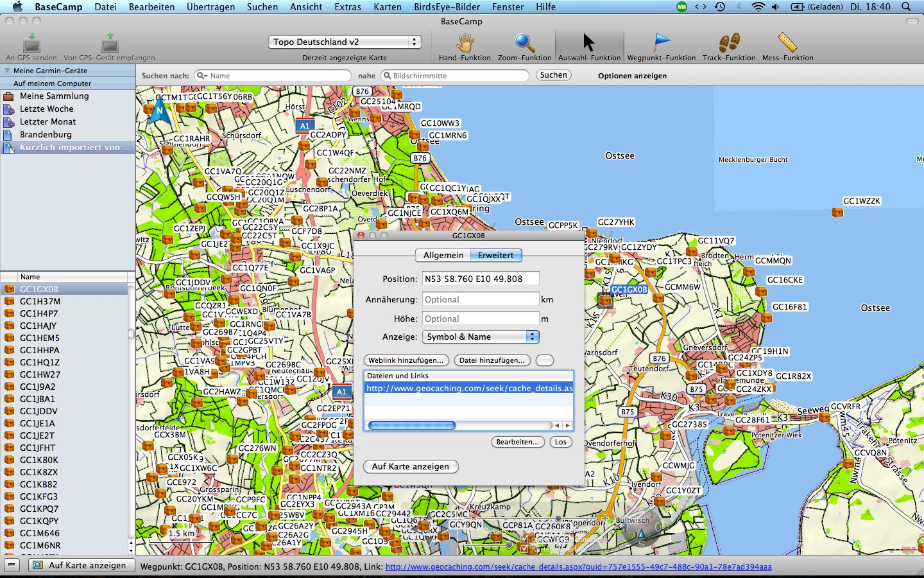The image size is (924, 578).
Task: Click the GC1WZZK geocache icon in Ostsee
Action: [837, 212]
